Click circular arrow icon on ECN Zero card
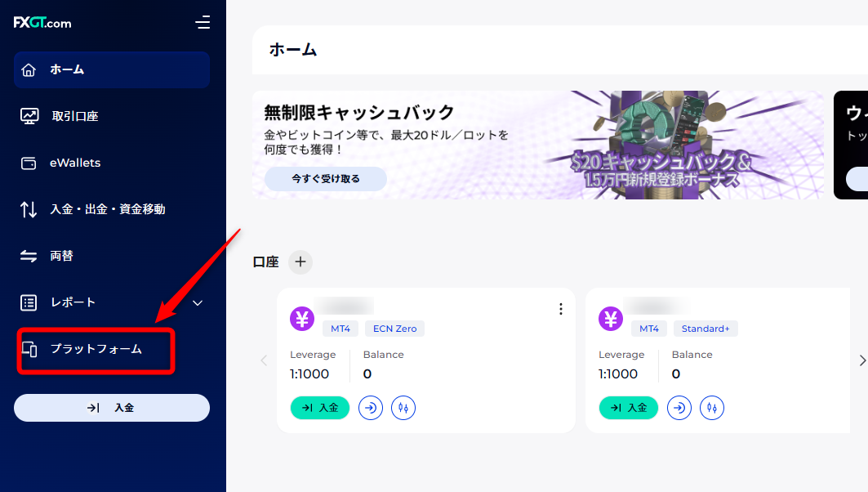 pos(371,408)
